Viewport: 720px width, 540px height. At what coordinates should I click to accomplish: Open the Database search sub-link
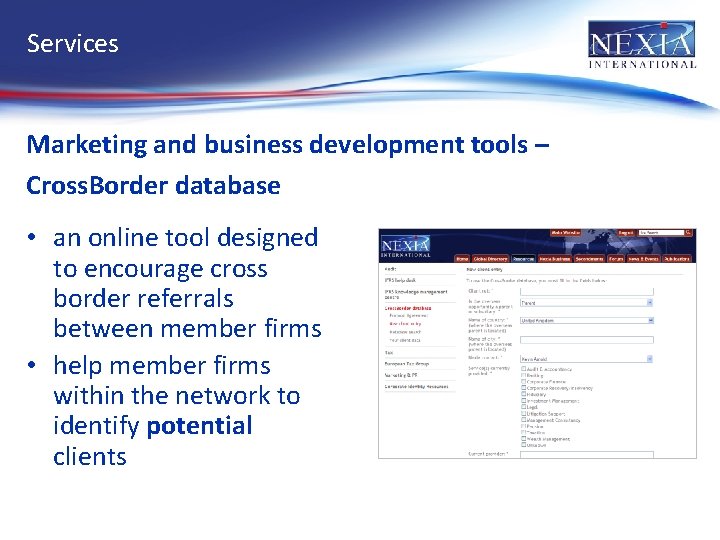(x=405, y=332)
